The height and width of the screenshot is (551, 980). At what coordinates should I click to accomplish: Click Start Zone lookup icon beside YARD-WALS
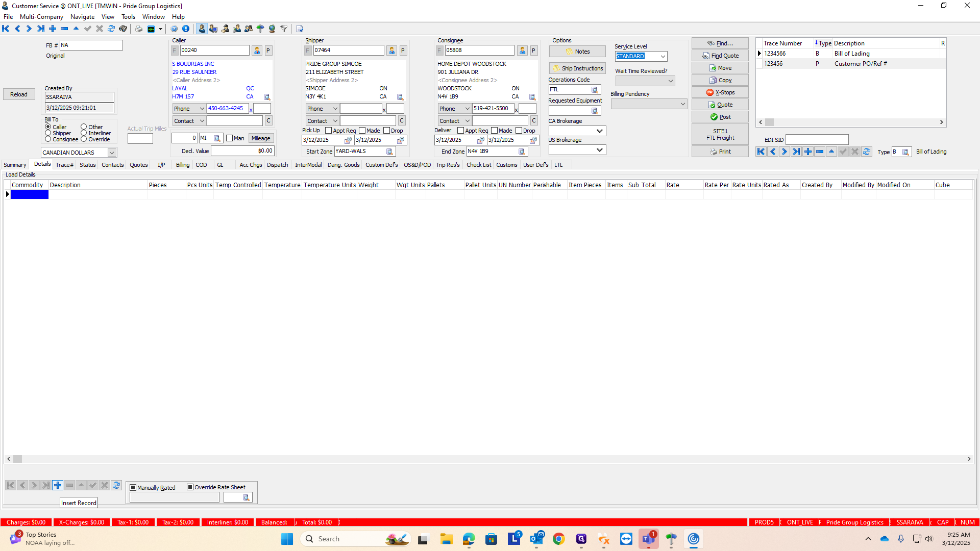pyautogui.click(x=389, y=152)
